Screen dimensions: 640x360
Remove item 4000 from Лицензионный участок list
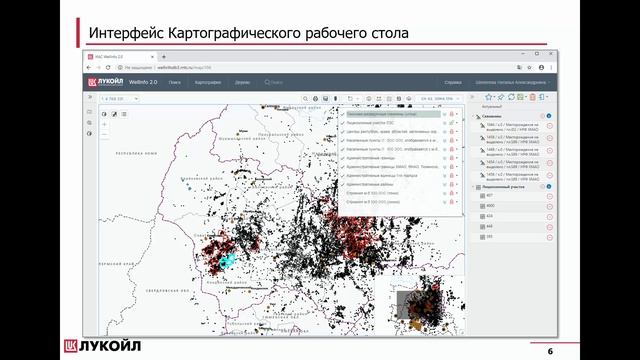click(x=550, y=207)
